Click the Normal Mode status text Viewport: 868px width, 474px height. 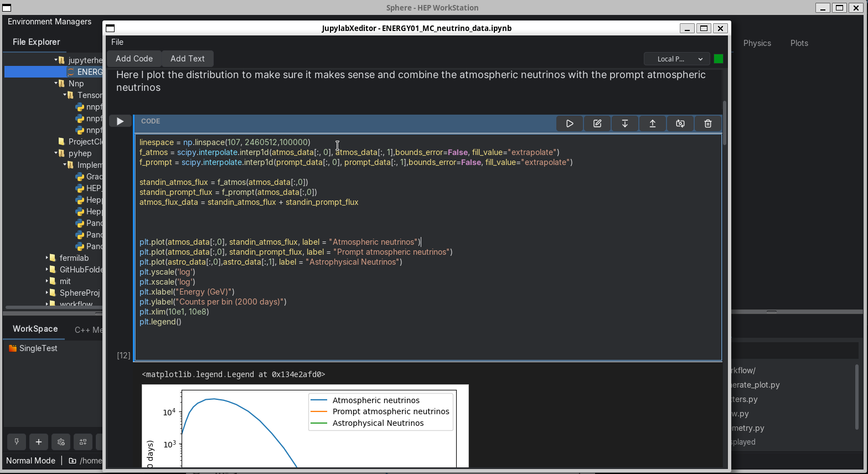[x=30, y=461]
